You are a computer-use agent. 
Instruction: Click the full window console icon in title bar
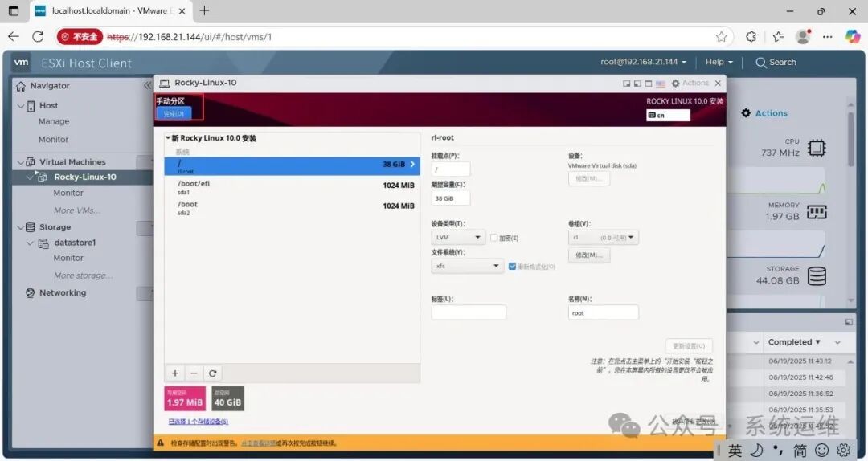(x=649, y=84)
